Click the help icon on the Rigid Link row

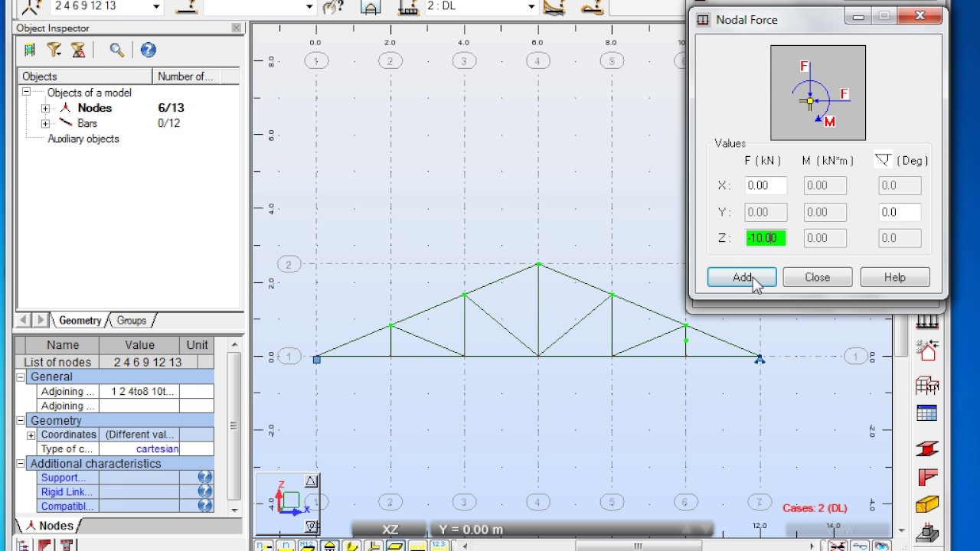pos(204,492)
